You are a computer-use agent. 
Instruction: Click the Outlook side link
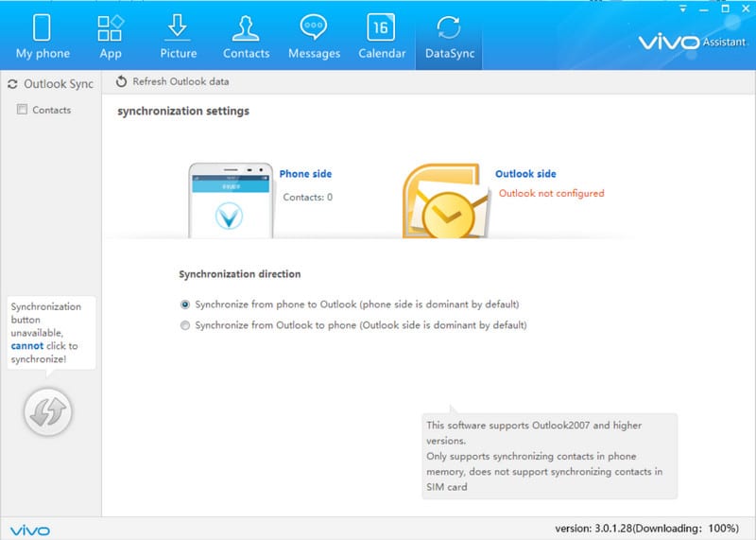point(525,174)
